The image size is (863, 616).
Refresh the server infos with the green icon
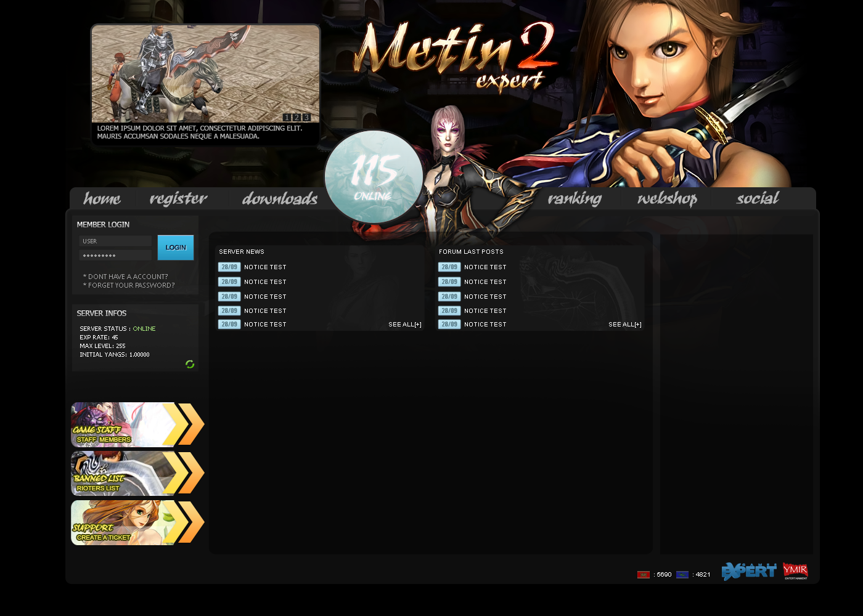coord(190,364)
